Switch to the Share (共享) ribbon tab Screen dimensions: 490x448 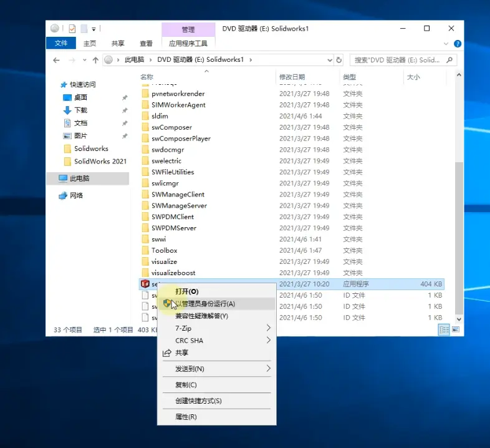coord(118,43)
